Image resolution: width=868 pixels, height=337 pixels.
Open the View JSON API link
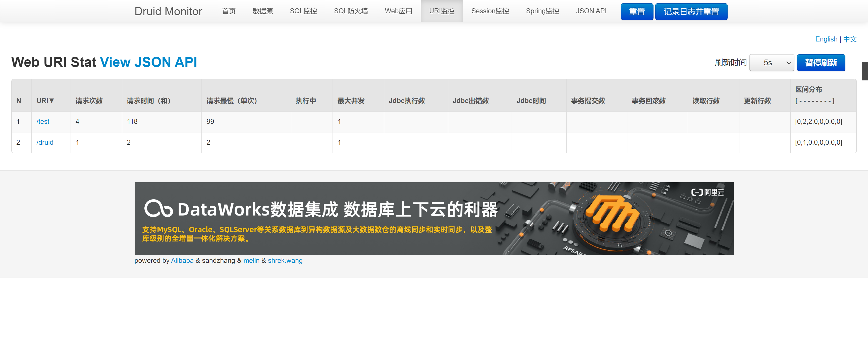click(x=149, y=62)
